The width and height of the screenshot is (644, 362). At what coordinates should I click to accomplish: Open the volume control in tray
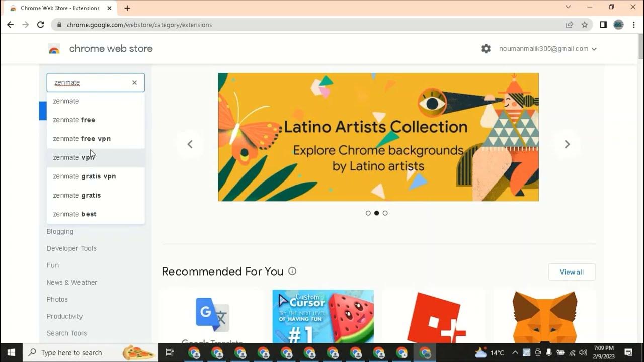click(583, 352)
